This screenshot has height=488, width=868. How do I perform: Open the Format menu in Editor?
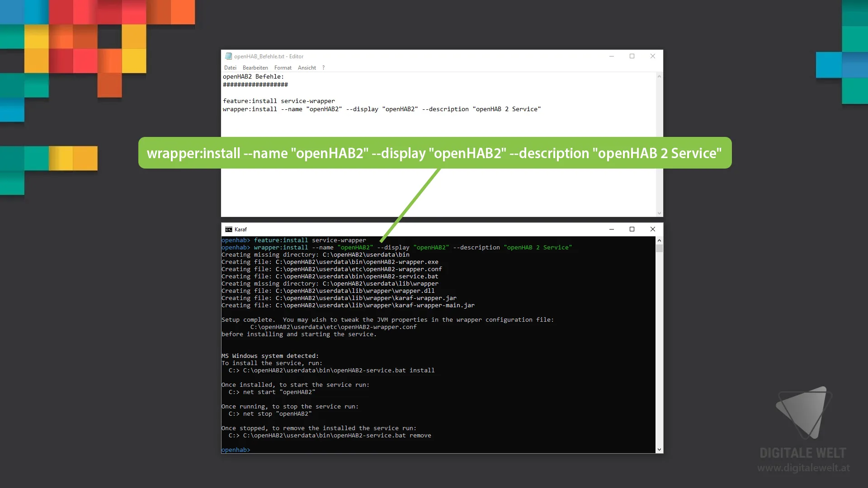tap(283, 68)
